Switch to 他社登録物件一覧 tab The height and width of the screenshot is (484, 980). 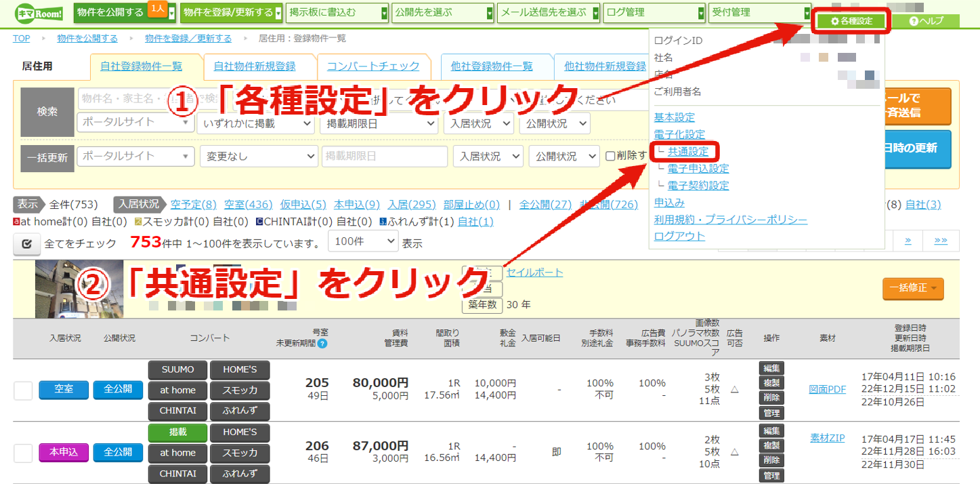(x=492, y=66)
